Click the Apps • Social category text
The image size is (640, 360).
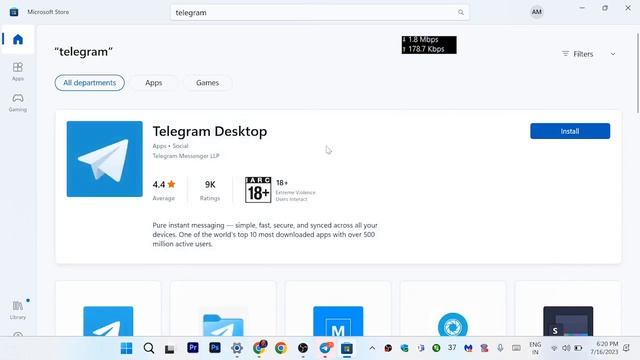[x=170, y=146]
